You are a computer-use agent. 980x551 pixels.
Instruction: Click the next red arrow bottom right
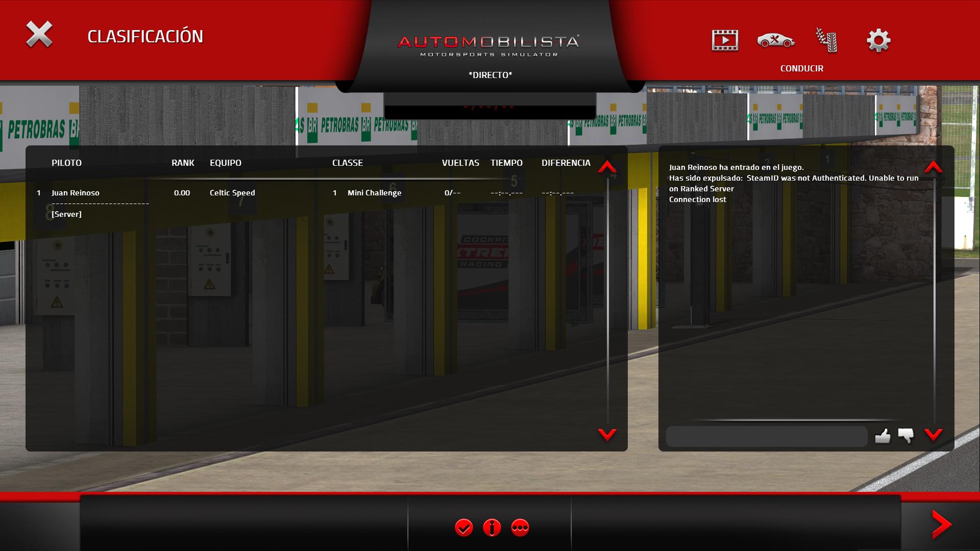tap(941, 524)
